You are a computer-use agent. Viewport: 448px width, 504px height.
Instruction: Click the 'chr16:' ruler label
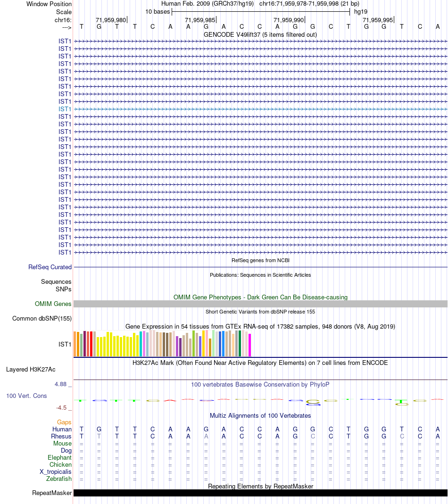(63, 20)
